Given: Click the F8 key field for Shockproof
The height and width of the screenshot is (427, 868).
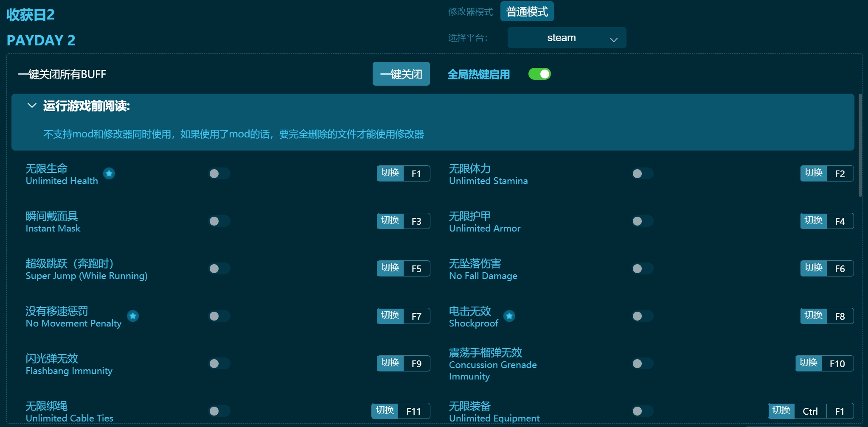Looking at the screenshot, I should pyautogui.click(x=840, y=316).
